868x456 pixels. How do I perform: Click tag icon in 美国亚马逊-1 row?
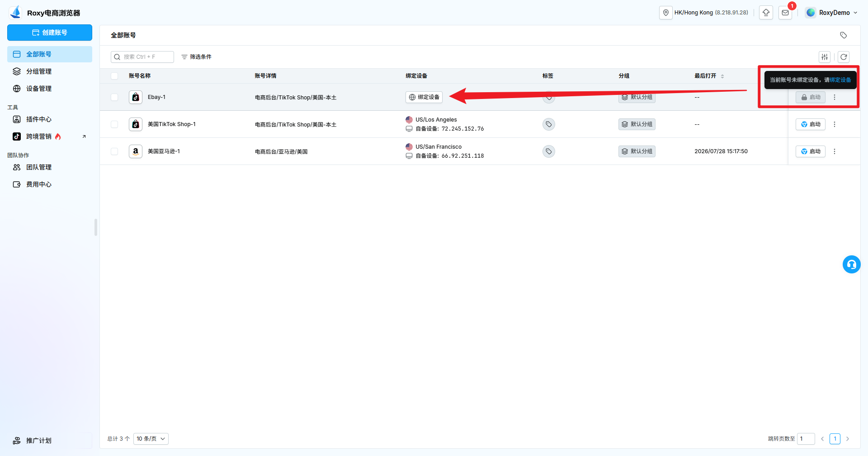pos(548,151)
